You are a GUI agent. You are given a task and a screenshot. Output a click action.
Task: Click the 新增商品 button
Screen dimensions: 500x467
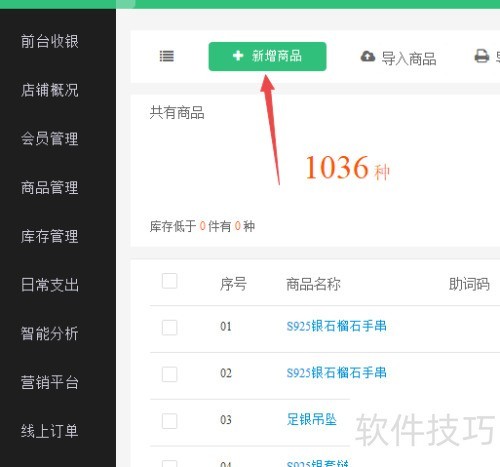pos(267,56)
